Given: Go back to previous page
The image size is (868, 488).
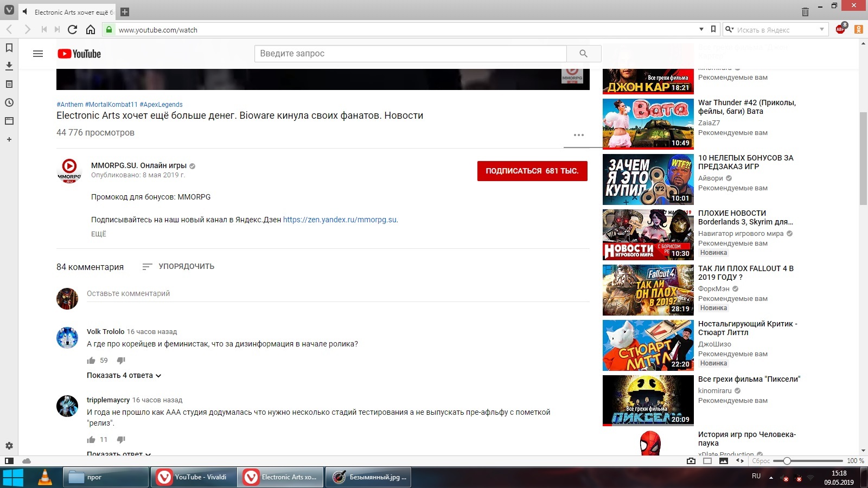Looking at the screenshot, I should 9,29.
